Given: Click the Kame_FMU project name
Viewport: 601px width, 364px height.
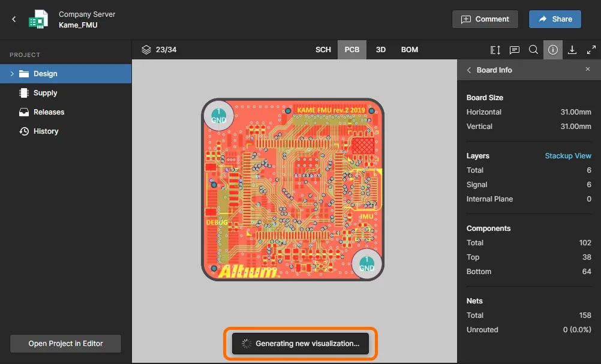Looking at the screenshot, I should [78, 25].
